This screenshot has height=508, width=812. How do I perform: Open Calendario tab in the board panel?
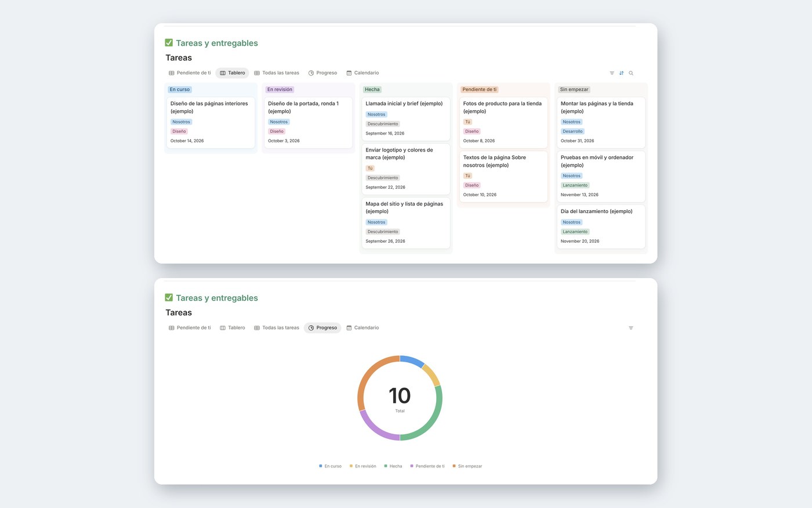point(362,73)
